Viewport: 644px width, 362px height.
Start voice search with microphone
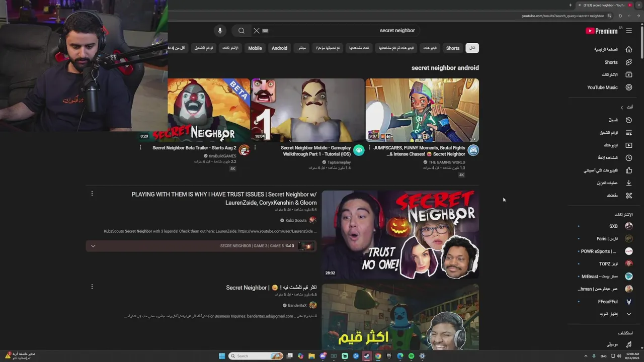[x=220, y=31]
